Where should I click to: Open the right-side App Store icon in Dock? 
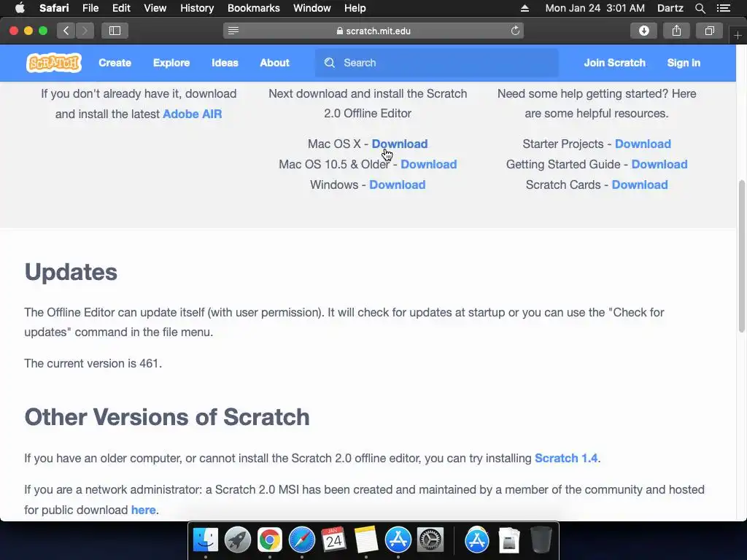pyautogui.click(x=477, y=540)
